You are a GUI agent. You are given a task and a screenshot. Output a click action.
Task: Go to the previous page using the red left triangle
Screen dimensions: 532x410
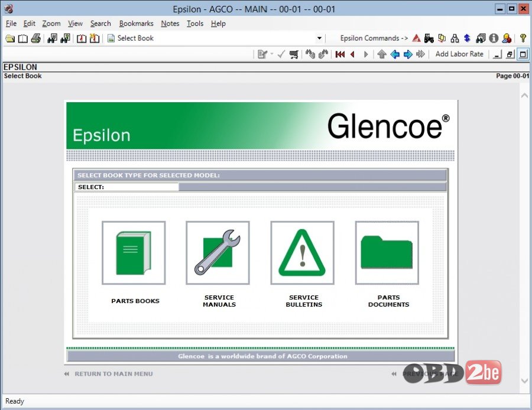[x=353, y=54]
